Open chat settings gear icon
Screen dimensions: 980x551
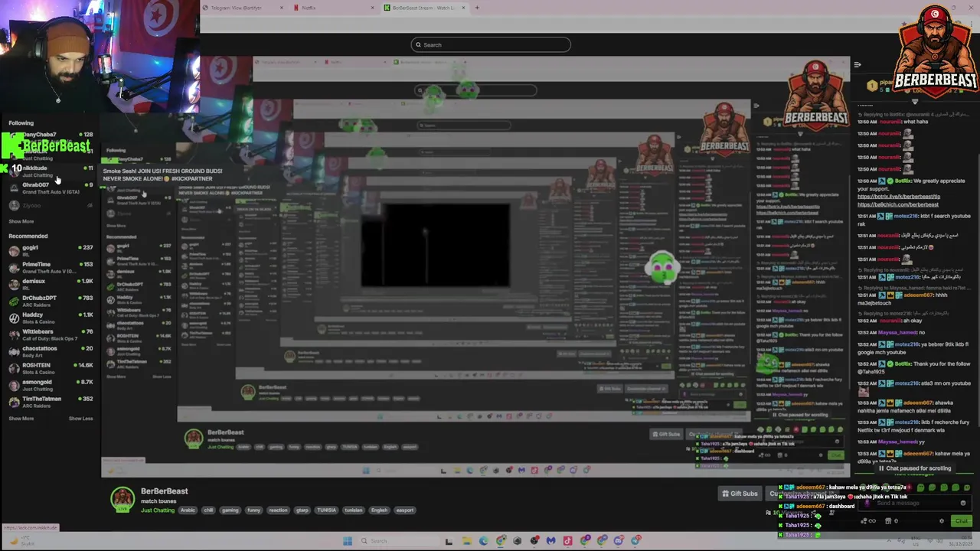tap(942, 521)
